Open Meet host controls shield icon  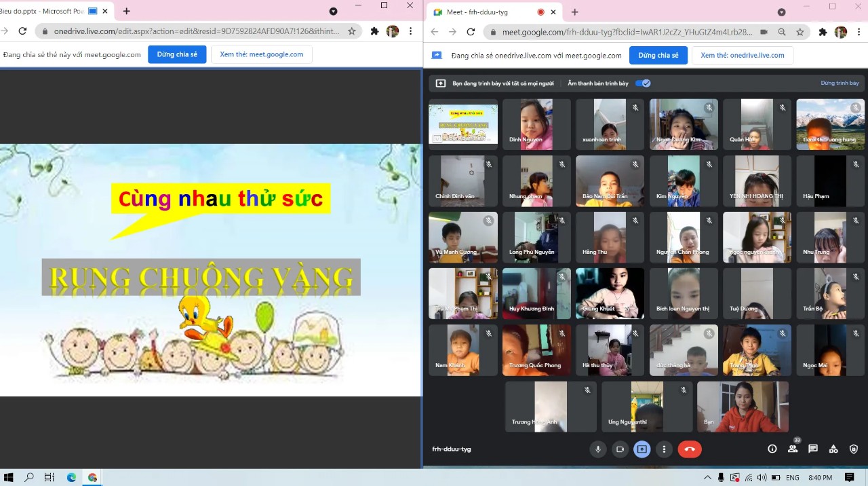pos(854,449)
